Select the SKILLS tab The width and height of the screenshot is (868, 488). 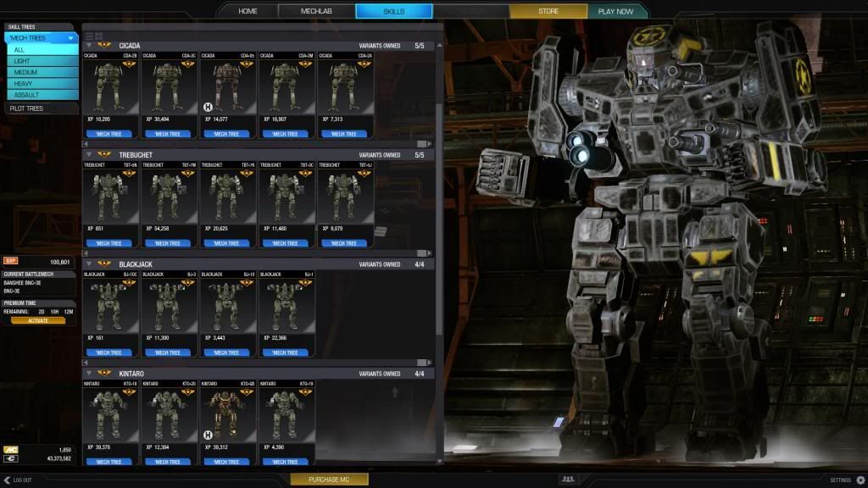click(x=393, y=11)
